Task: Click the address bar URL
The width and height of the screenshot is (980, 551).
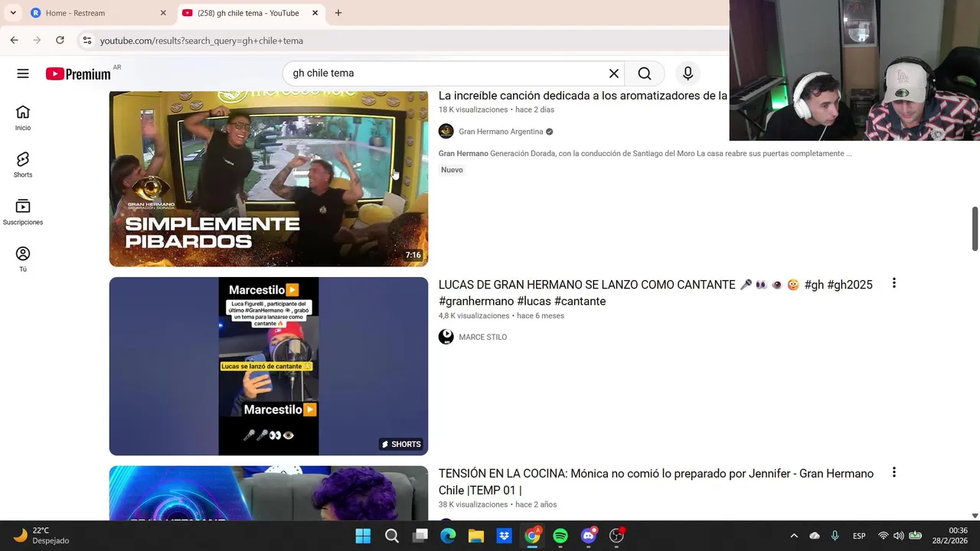Action: (201, 41)
